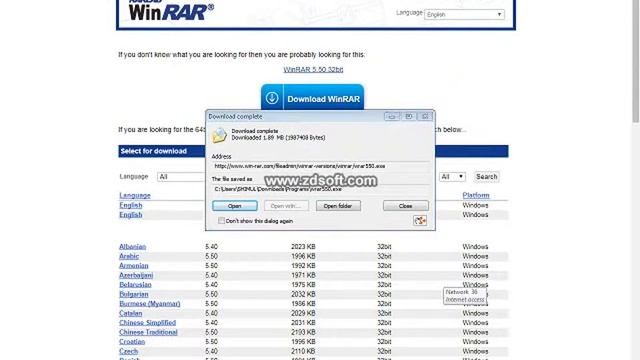Open the Arabic download link
The width and height of the screenshot is (640, 360).
pos(129,256)
